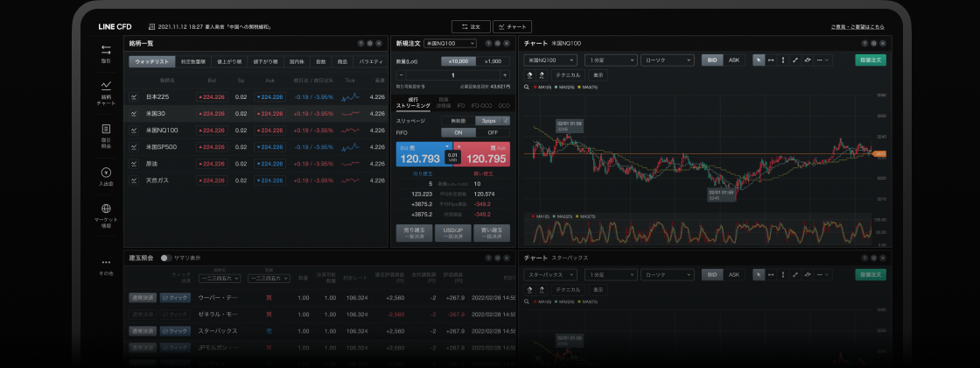Open chart icon for 米国SP500 row
The height and width of the screenshot is (368, 980).
[134, 147]
